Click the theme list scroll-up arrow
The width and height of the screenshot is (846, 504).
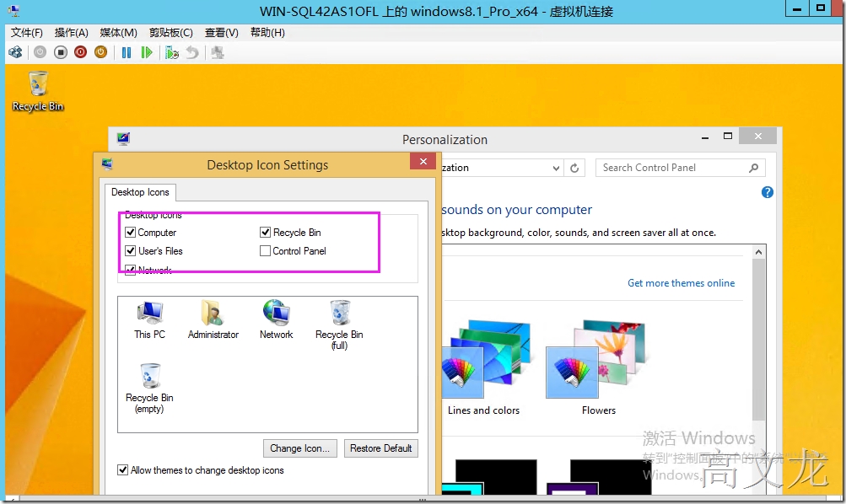tap(758, 252)
